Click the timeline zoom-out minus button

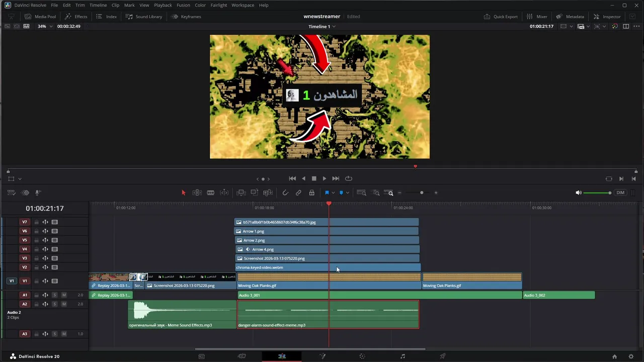(399, 193)
